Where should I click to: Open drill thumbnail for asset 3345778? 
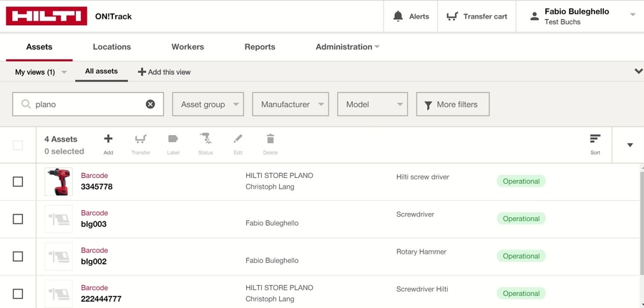[x=59, y=182]
